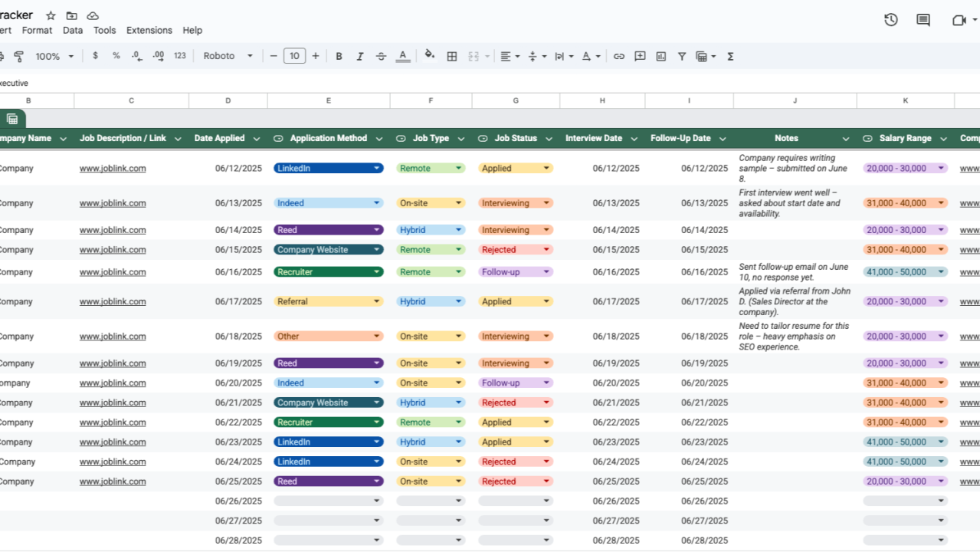The image size is (980, 552).
Task: Click the Functions sigma icon
Action: click(730, 56)
